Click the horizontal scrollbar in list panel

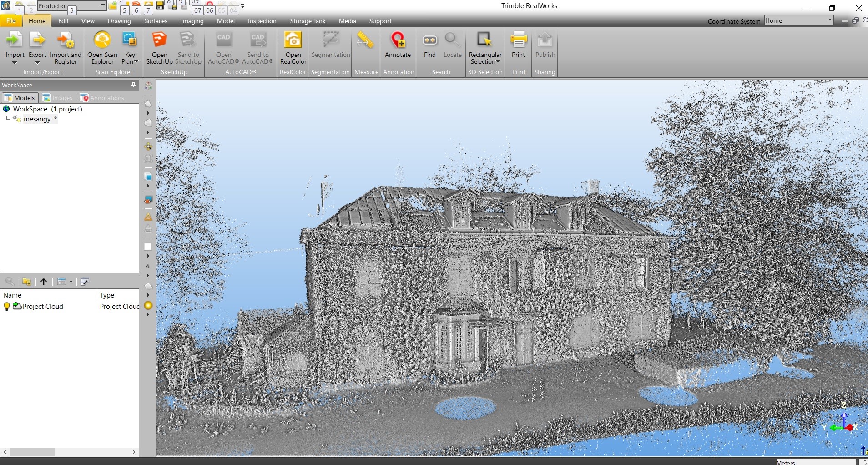(x=33, y=452)
